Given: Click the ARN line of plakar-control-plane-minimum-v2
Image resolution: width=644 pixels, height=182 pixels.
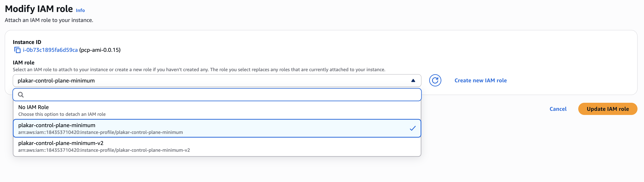Looking at the screenshot, I should [x=104, y=150].
